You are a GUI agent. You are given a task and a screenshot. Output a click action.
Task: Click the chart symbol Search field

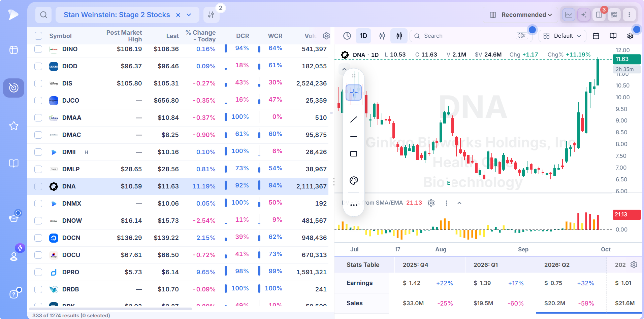pyautogui.click(x=471, y=36)
